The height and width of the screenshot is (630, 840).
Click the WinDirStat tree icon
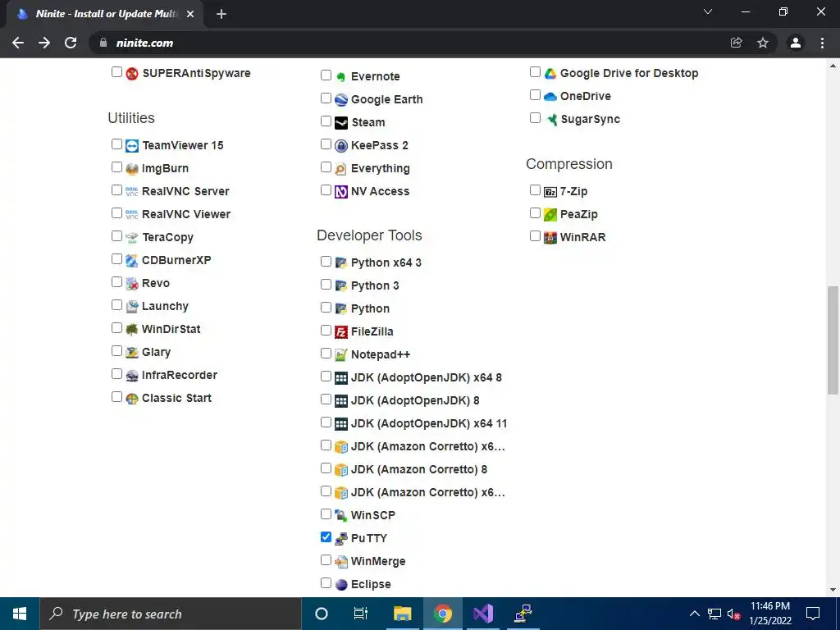132,330
